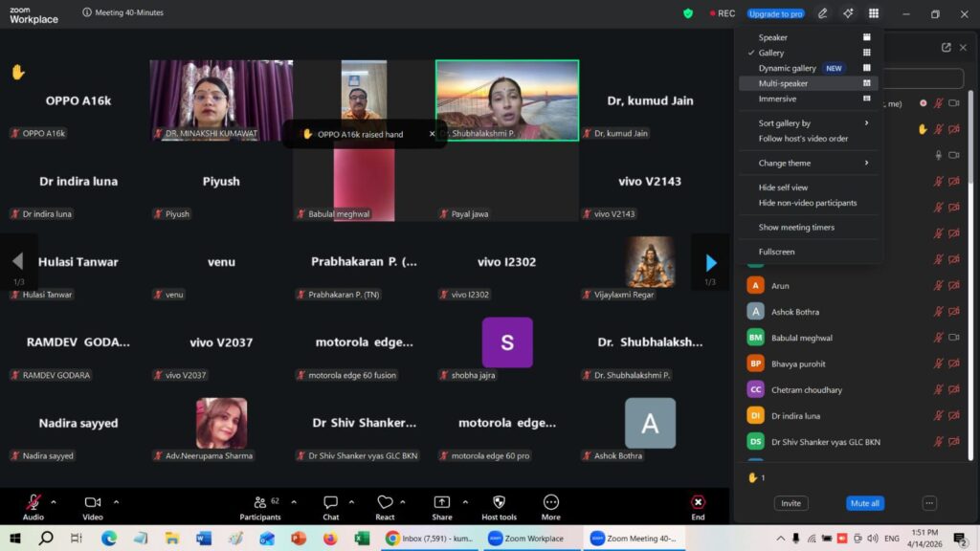Toggle Hide non-video participants

[808, 203]
